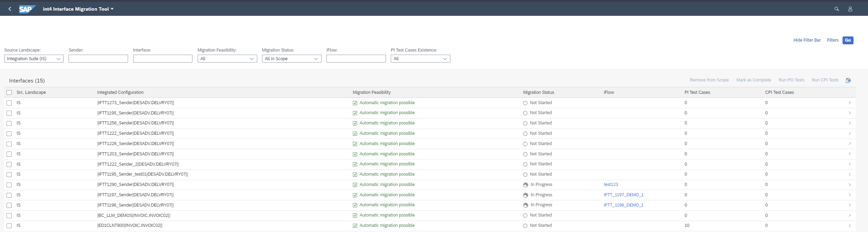Click the table export icon
The image size is (868, 232).
pyautogui.click(x=848, y=80)
